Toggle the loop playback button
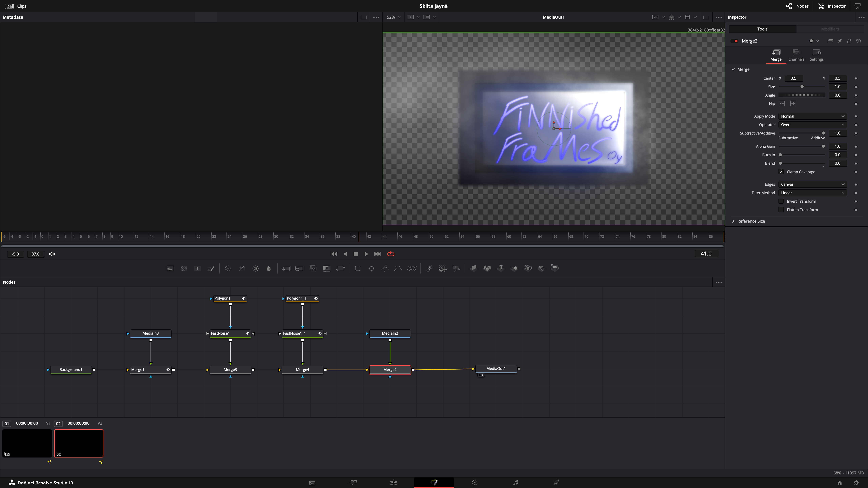 coord(391,254)
